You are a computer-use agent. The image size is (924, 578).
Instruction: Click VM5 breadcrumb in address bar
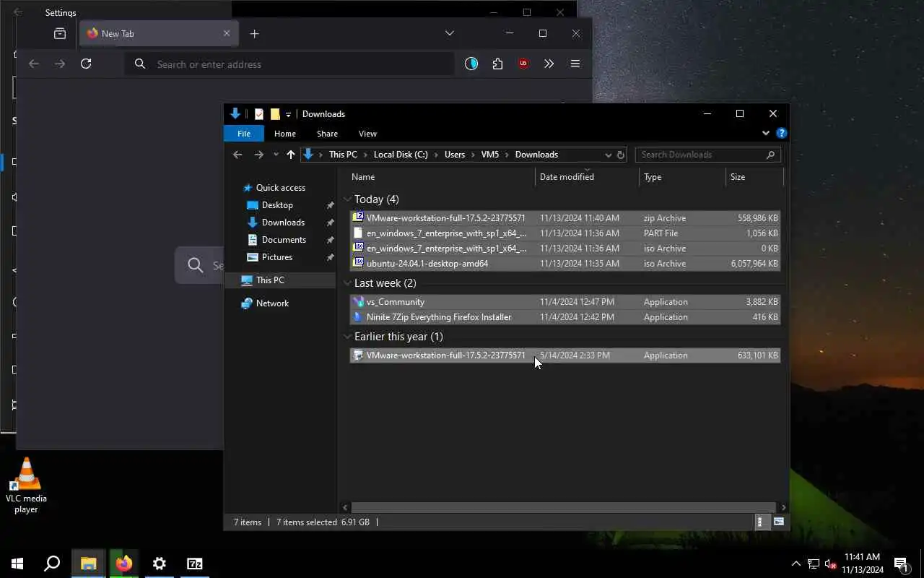click(490, 155)
